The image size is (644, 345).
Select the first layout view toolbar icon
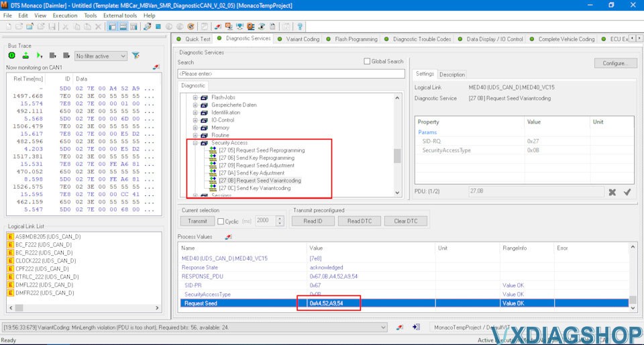[112, 27]
